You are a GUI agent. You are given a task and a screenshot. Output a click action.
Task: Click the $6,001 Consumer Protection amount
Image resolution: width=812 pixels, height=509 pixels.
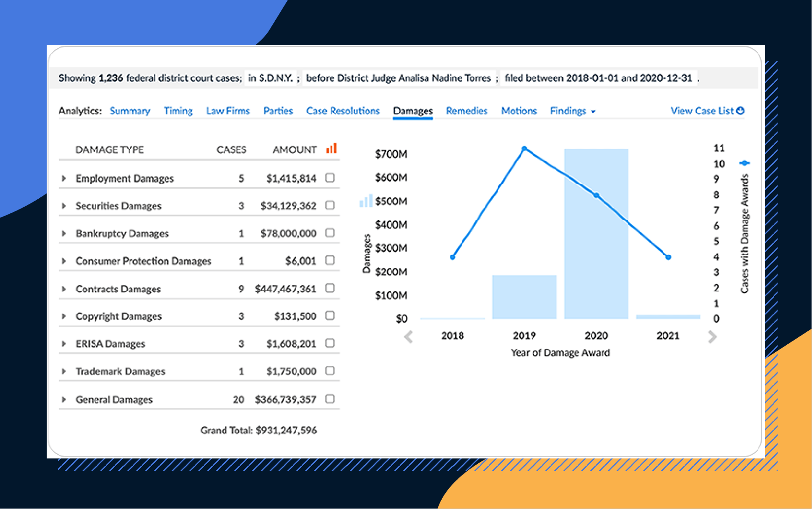301,261
